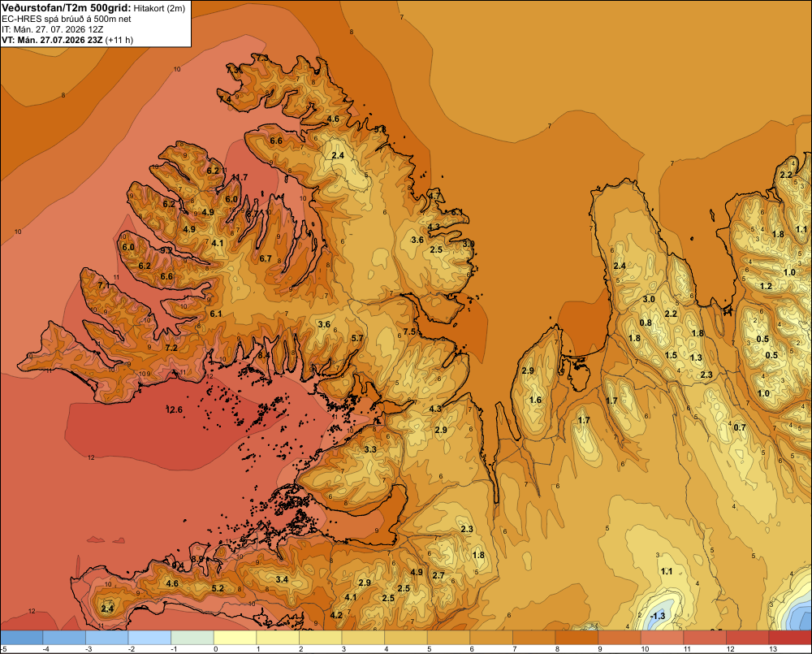Click the 8.9 temperature value
The image size is (812, 654).
point(198,559)
